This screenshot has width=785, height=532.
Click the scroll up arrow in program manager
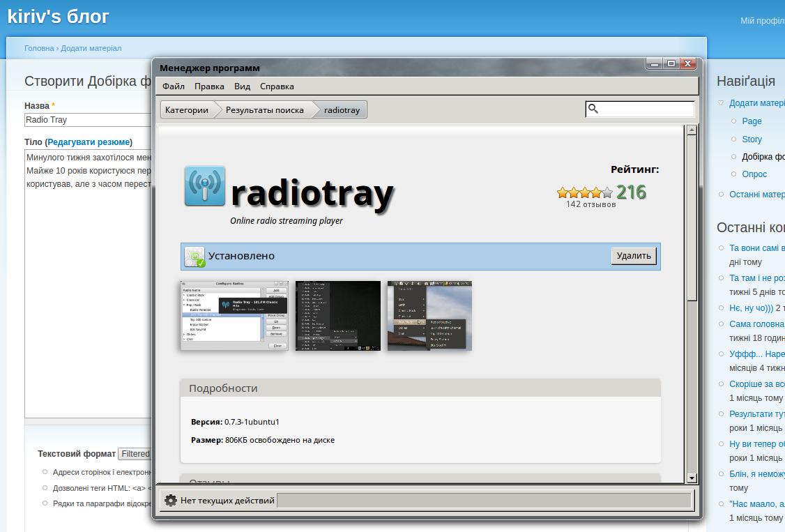(692, 130)
